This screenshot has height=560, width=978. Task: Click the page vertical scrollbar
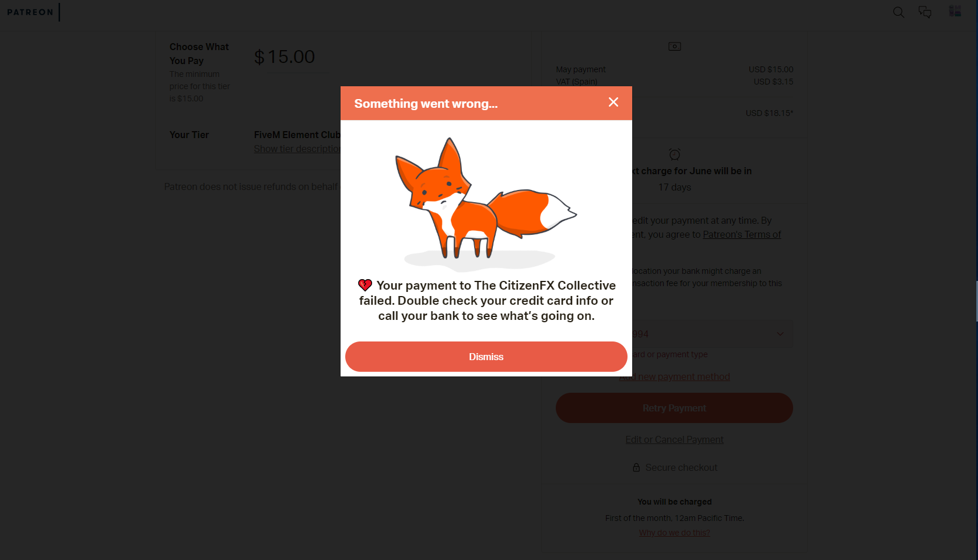tap(977, 301)
